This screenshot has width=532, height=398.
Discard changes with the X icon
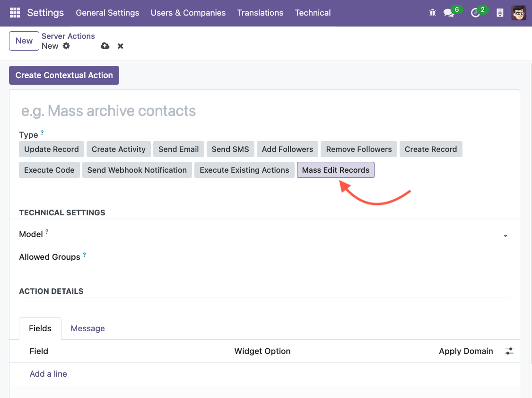121,46
